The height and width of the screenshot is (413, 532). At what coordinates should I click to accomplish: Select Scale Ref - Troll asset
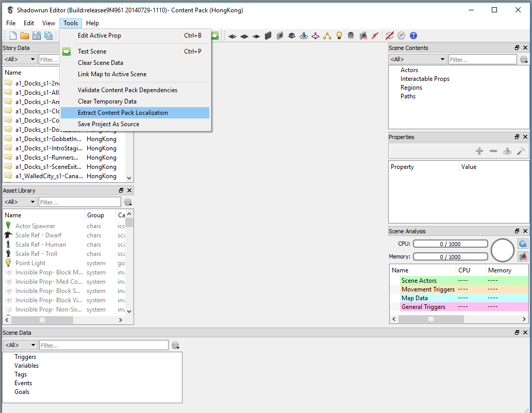point(36,254)
